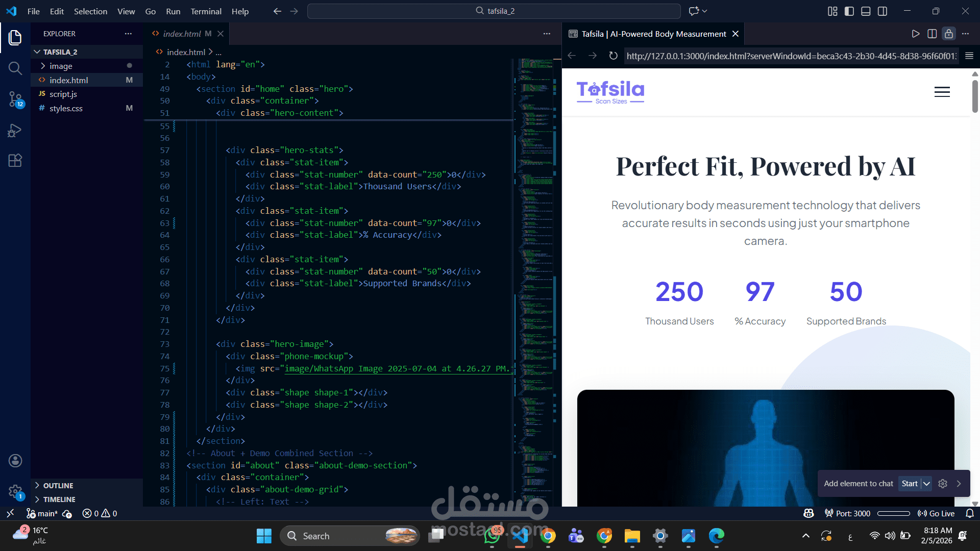Expand the image folder
980x551 pixels.
61,66
